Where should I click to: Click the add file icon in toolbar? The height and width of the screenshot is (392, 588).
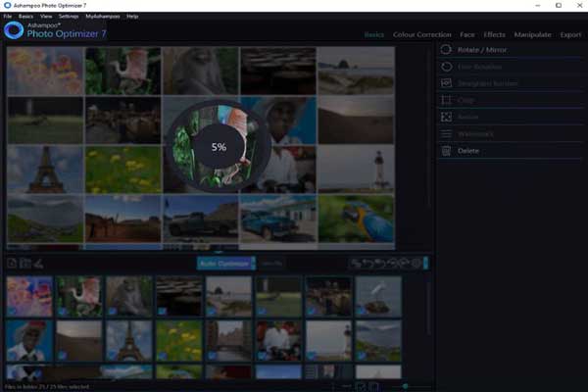pos(12,264)
